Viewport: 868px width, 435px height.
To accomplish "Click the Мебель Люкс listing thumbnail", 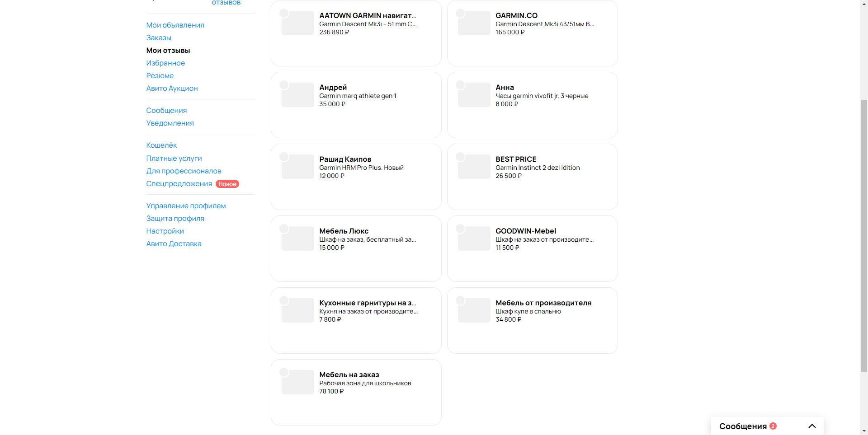I will 297,239.
